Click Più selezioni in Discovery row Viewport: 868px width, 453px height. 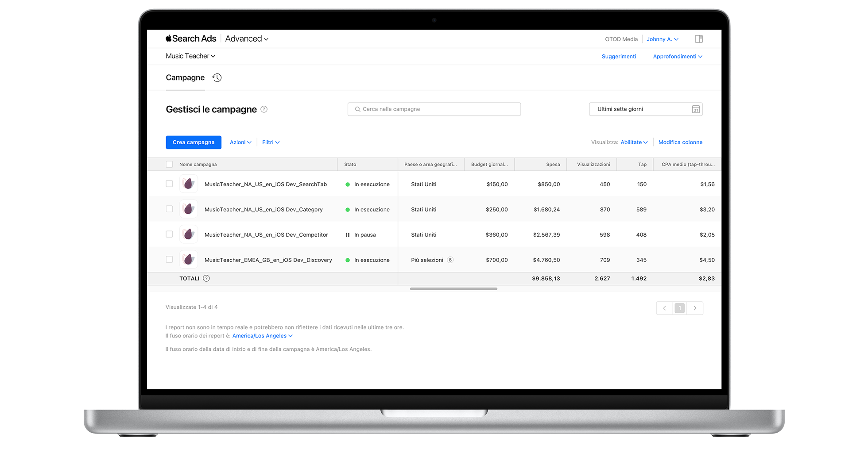[427, 260]
